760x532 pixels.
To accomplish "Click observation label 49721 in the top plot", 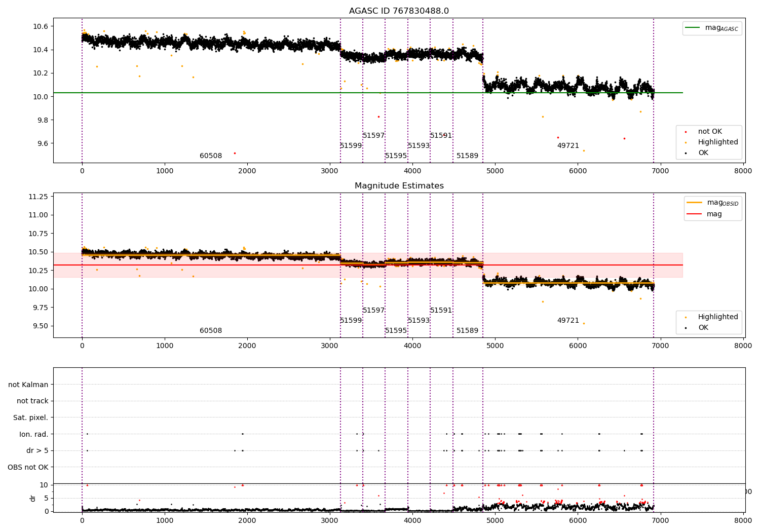I will pyautogui.click(x=568, y=146).
